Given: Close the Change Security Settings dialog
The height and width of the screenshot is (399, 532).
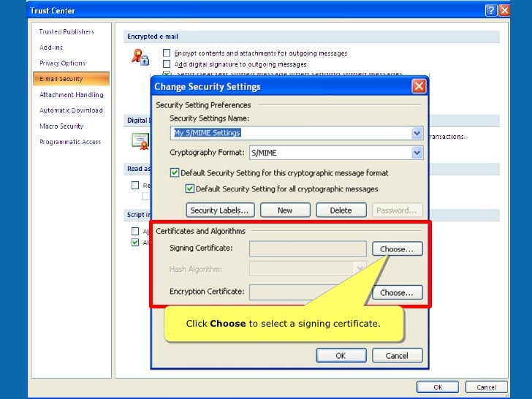Looking at the screenshot, I should click(419, 86).
